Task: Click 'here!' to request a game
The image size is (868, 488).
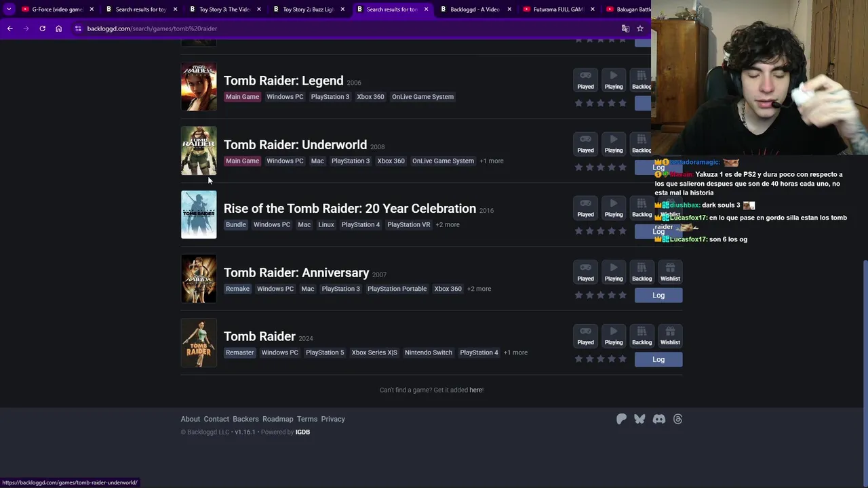Action: [x=476, y=390]
